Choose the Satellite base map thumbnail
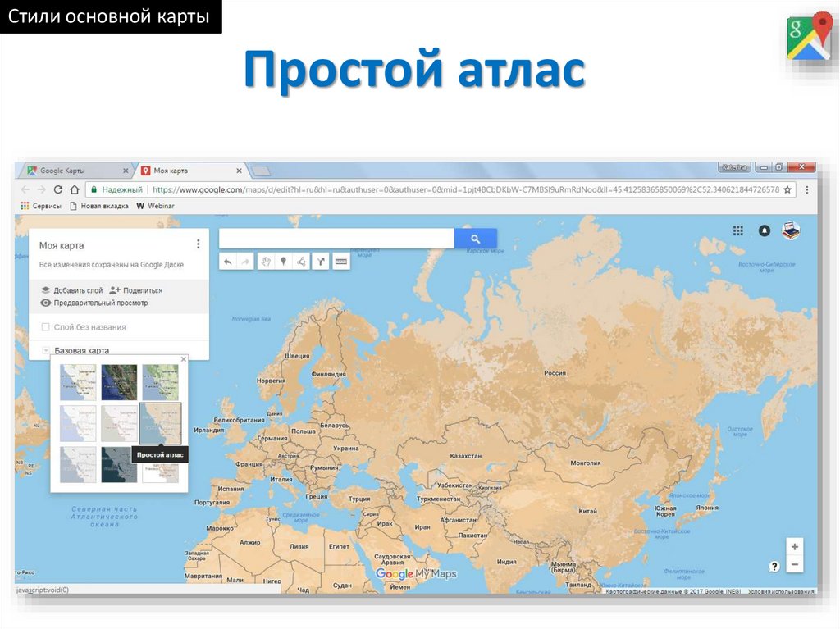This screenshot has height=629, width=840. [119, 382]
